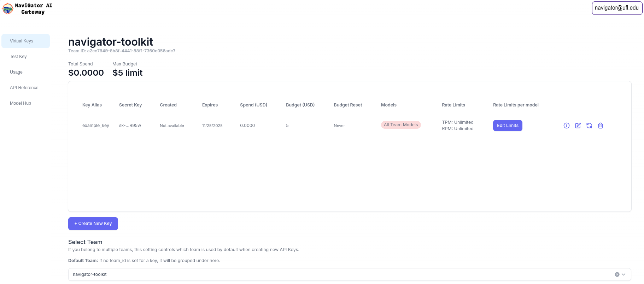Navigate to Model Hub
The width and height of the screenshot is (644, 284).
(26, 103)
